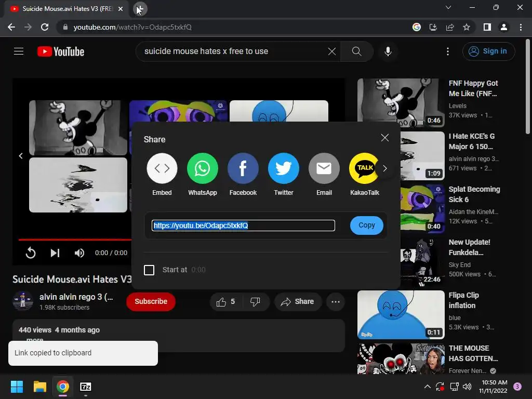Open Chrome three-dot menu
Screen dimensions: 532x399
(521, 27)
